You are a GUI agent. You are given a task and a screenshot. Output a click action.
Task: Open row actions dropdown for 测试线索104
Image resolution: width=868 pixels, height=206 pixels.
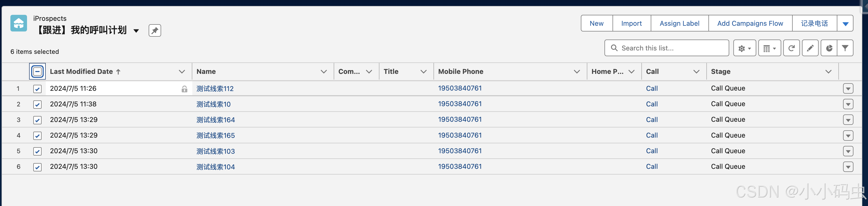[x=848, y=166]
